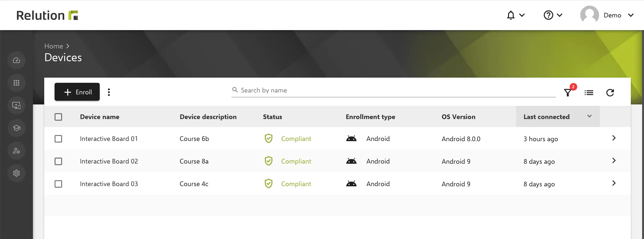The width and height of the screenshot is (644, 239).
Task: Open the Demo user account dropdown
Action: [607, 15]
